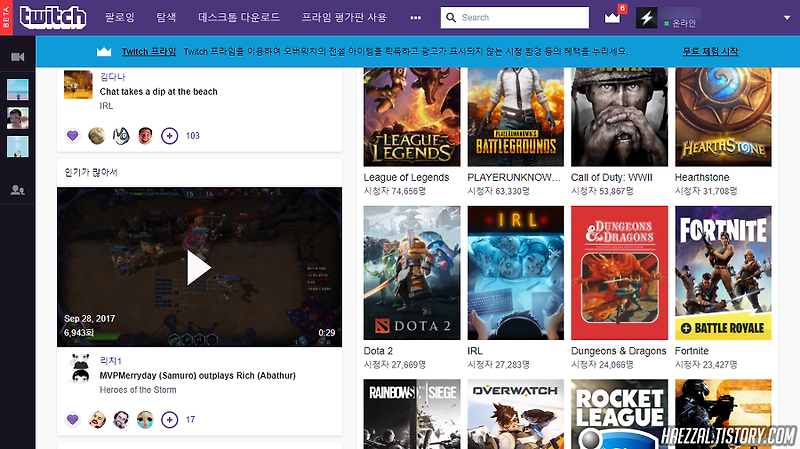Click the second emote reaction on 리치1 clip
Screen dimensions: 800x449
click(121, 419)
